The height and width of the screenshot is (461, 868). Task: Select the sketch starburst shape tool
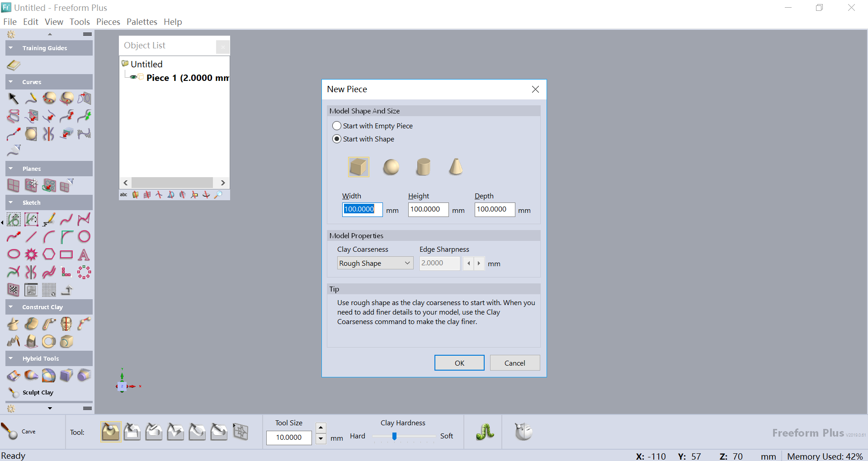pyautogui.click(x=31, y=254)
